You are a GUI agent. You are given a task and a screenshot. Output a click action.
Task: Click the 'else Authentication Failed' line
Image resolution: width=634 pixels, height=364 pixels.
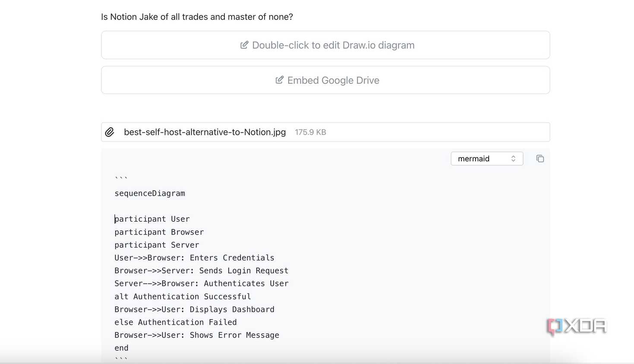pyautogui.click(x=176, y=322)
